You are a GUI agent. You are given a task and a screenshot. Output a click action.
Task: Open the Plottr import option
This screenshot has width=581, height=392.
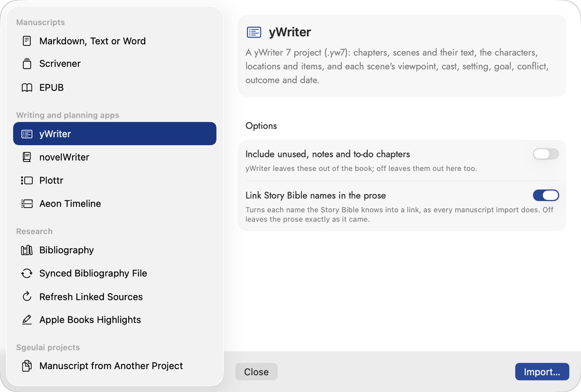pyautogui.click(x=115, y=181)
